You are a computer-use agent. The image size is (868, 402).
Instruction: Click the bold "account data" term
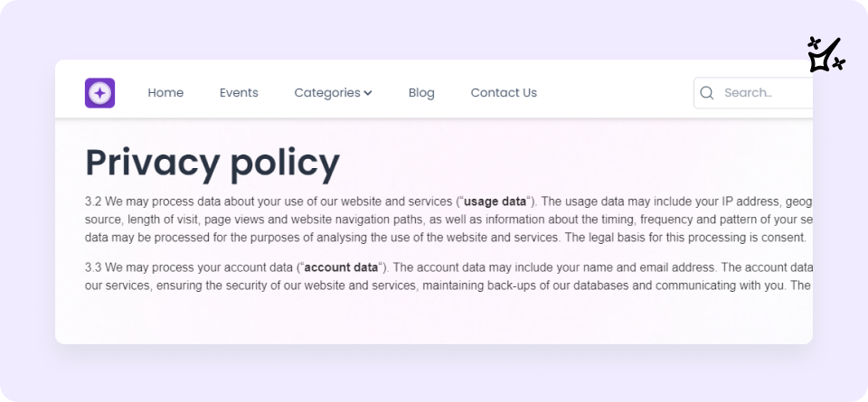coord(341,267)
